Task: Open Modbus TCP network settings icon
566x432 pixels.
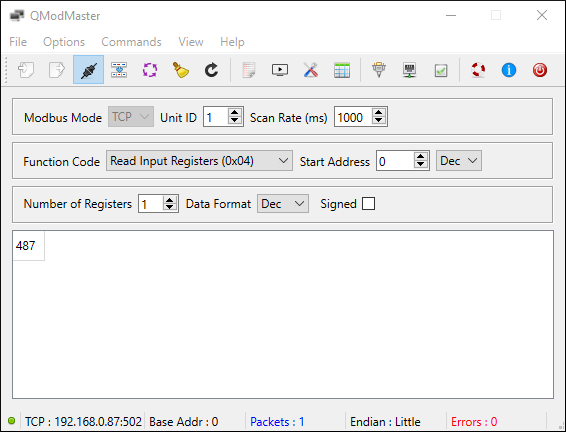Action: click(x=410, y=70)
